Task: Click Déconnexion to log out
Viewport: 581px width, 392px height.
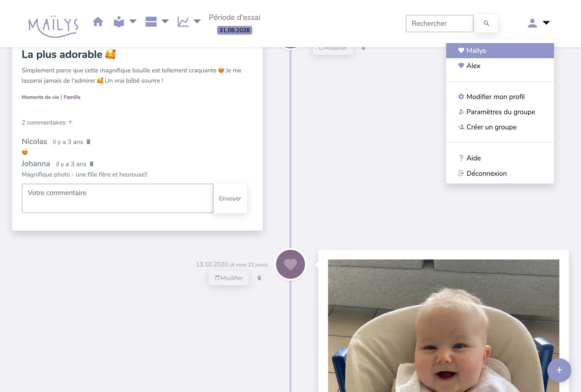Action: click(x=486, y=173)
